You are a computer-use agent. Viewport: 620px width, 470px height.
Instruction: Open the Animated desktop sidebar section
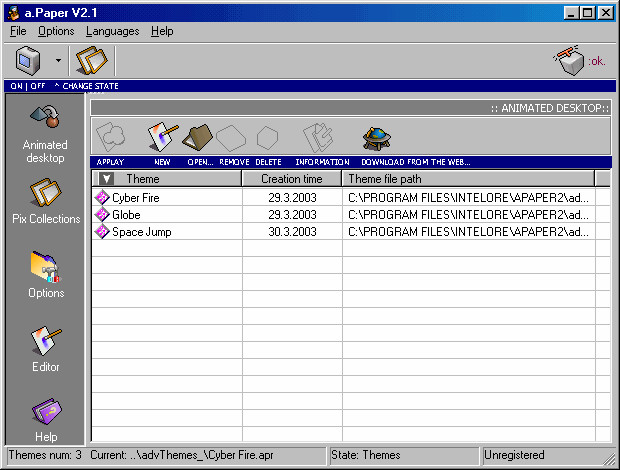(45, 134)
